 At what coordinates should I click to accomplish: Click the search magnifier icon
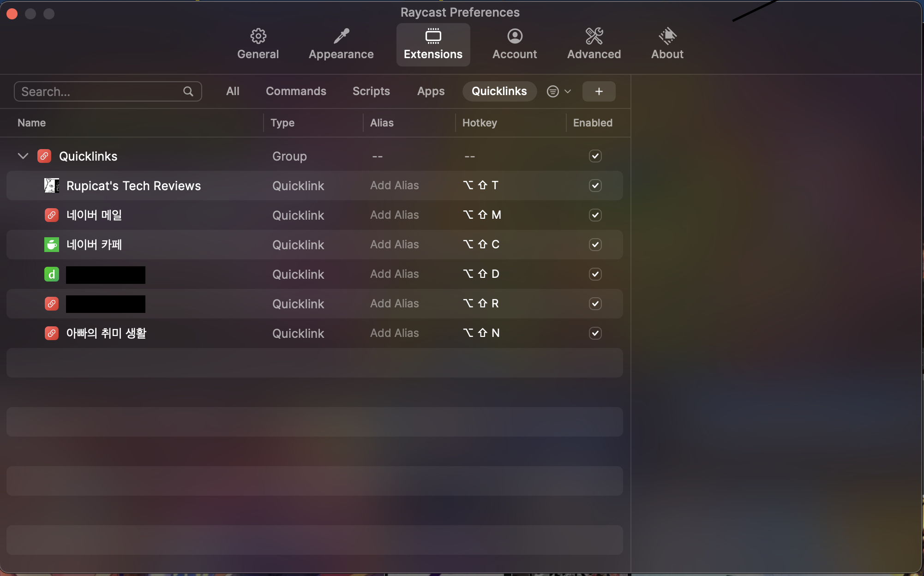click(x=188, y=91)
